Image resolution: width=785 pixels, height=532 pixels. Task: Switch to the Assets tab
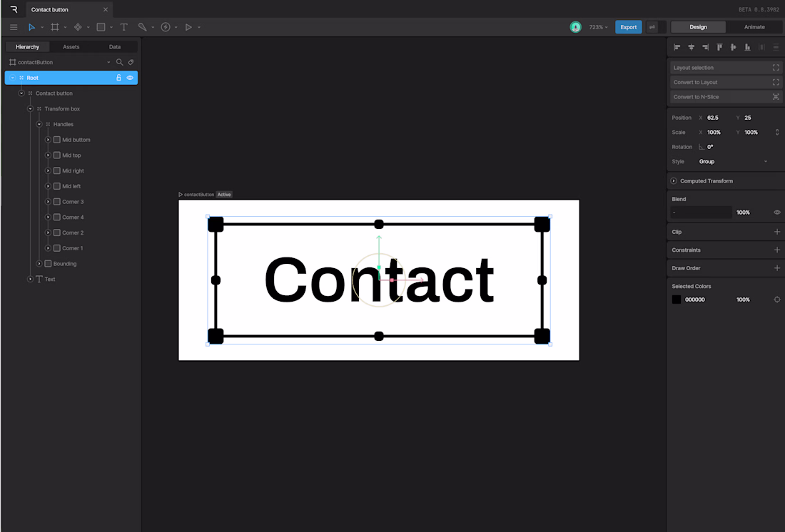click(x=71, y=46)
